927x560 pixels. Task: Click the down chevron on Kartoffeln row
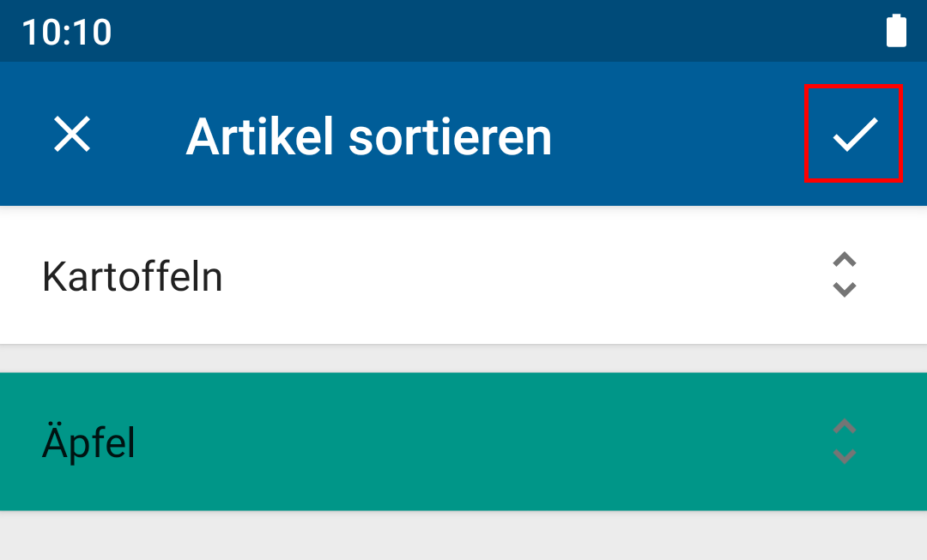tap(845, 290)
